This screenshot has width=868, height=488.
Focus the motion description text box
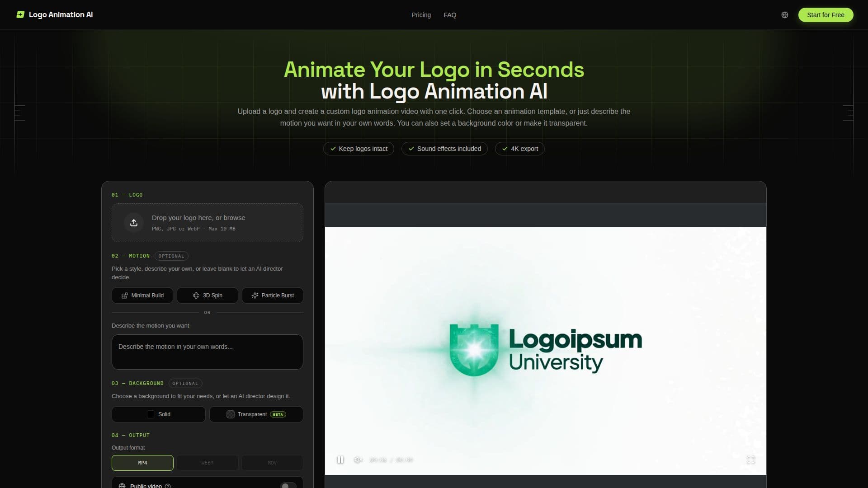[x=208, y=352]
